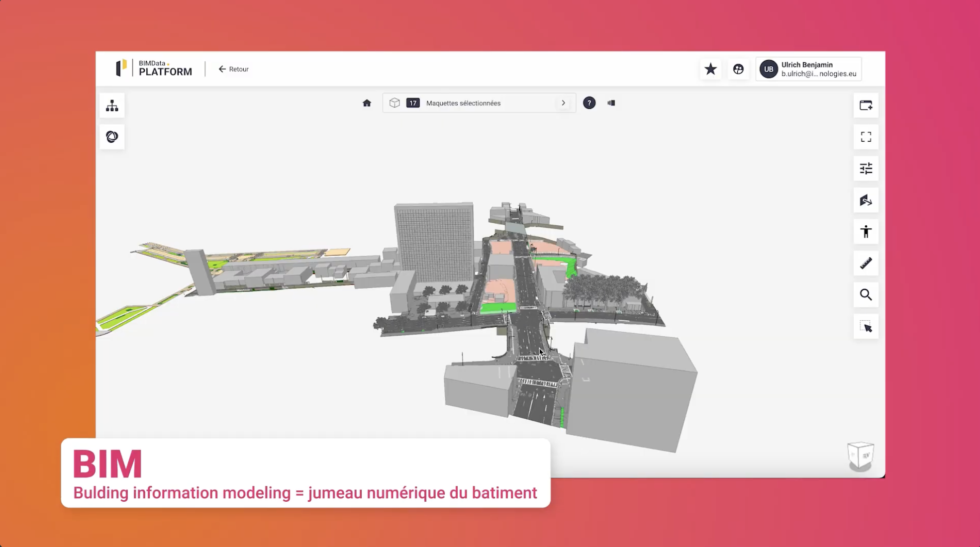980x547 pixels.
Task: Expand the Maquettes sélectionnées chevron
Action: 563,103
